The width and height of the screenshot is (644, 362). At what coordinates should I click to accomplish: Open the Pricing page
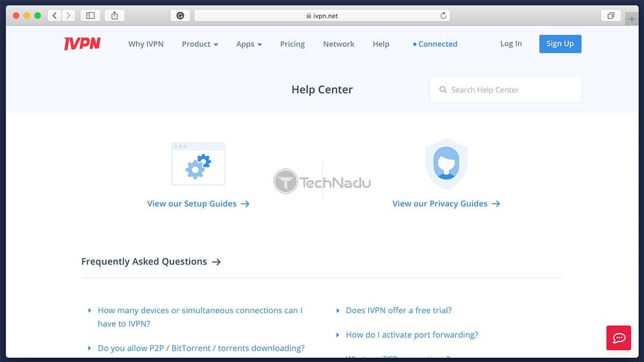[292, 44]
